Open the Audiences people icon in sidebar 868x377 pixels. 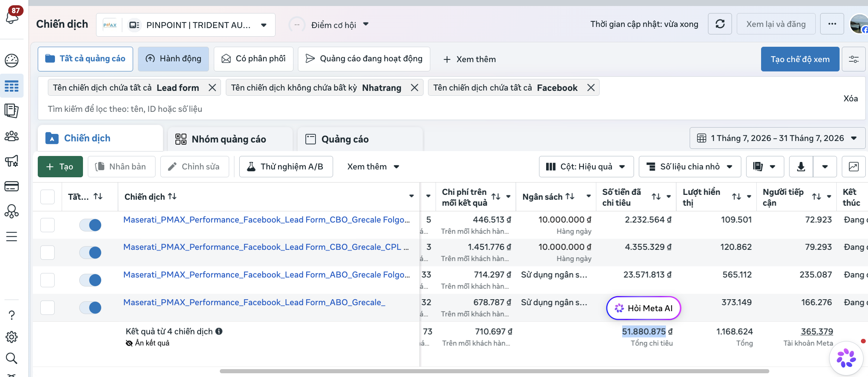(x=12, y=136)
